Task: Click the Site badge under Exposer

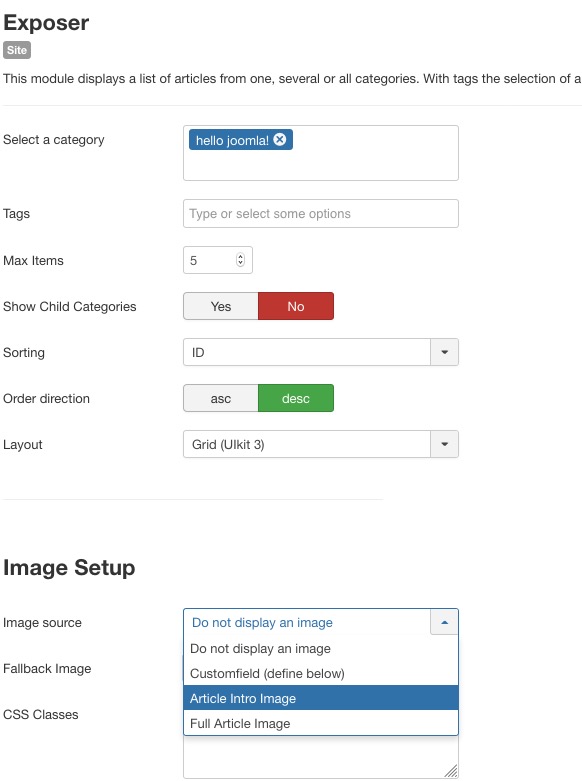Action: click(17, 50)
